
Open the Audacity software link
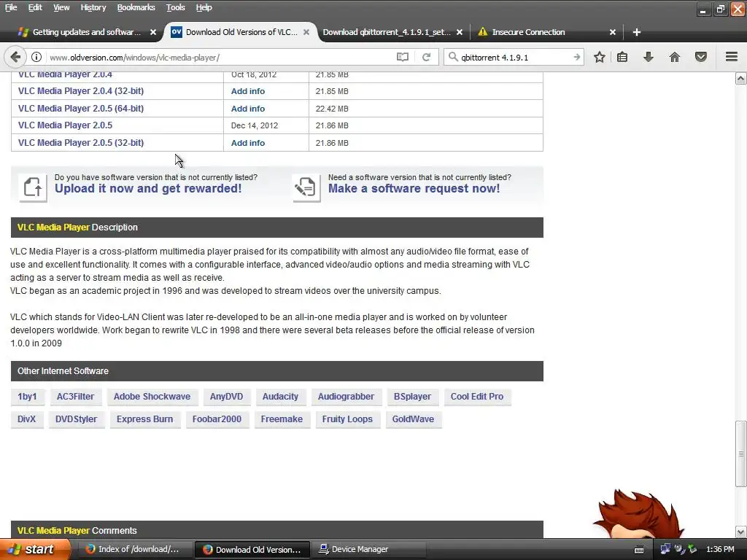pyautogui.click(x=280, y=397)
